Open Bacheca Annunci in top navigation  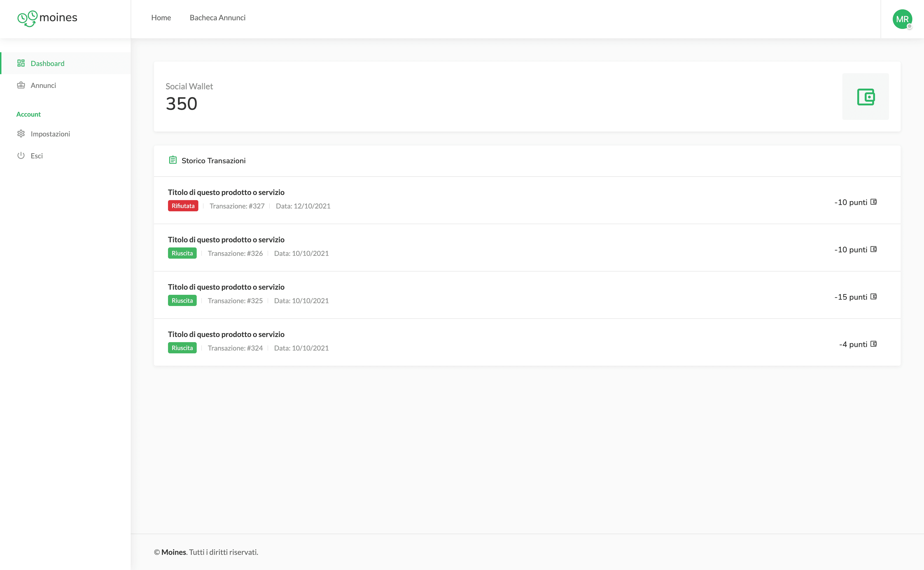click(217, 18)
